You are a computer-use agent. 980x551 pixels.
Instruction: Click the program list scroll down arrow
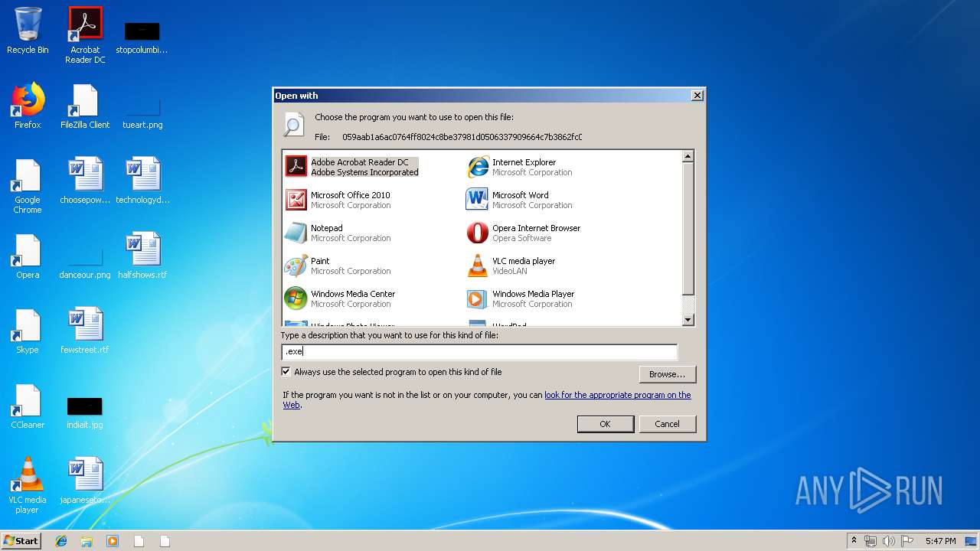click(688, 320)
